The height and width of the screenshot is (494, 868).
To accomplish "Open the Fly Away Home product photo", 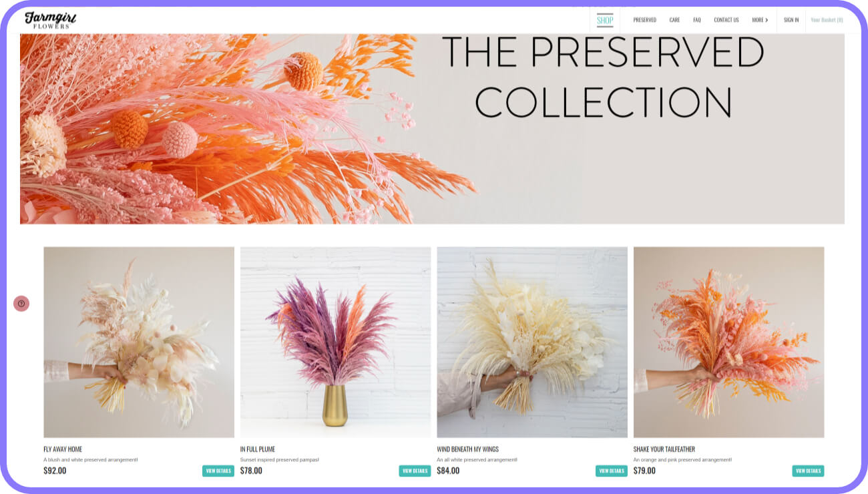I will (x=139, y=342).
